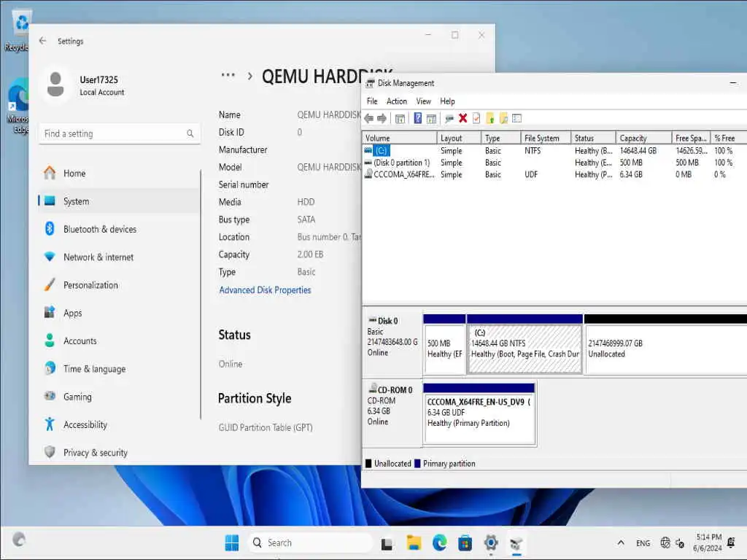Click the Back arrow in Disk Management toolbar

click(x=368, y=119)
